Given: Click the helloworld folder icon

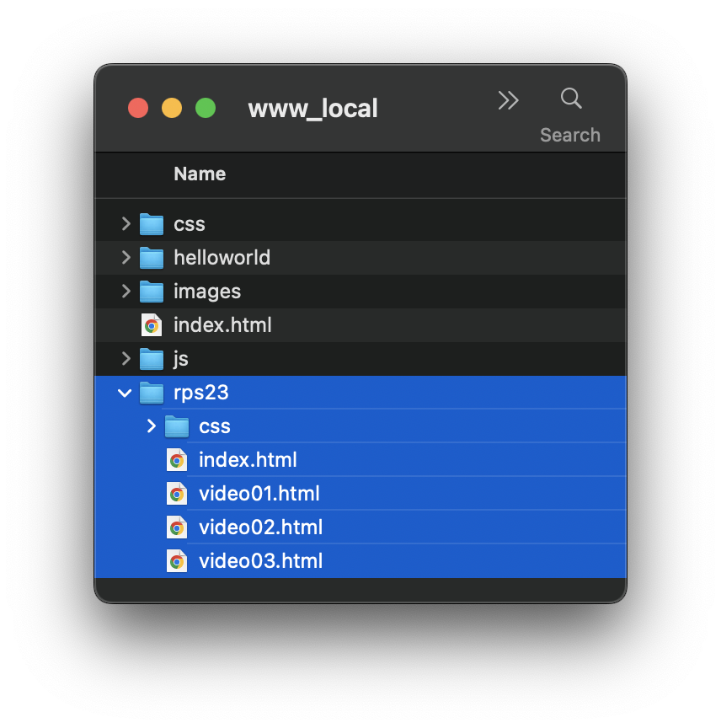Looking at the screenshot, I should click(x=152, y=258).
